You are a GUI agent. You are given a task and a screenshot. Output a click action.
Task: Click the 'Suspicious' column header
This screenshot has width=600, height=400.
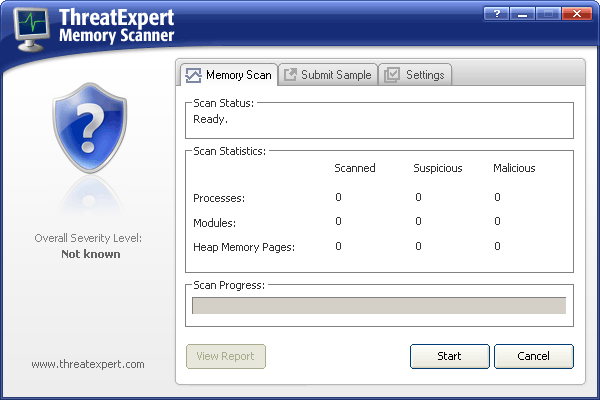point(438,168)
